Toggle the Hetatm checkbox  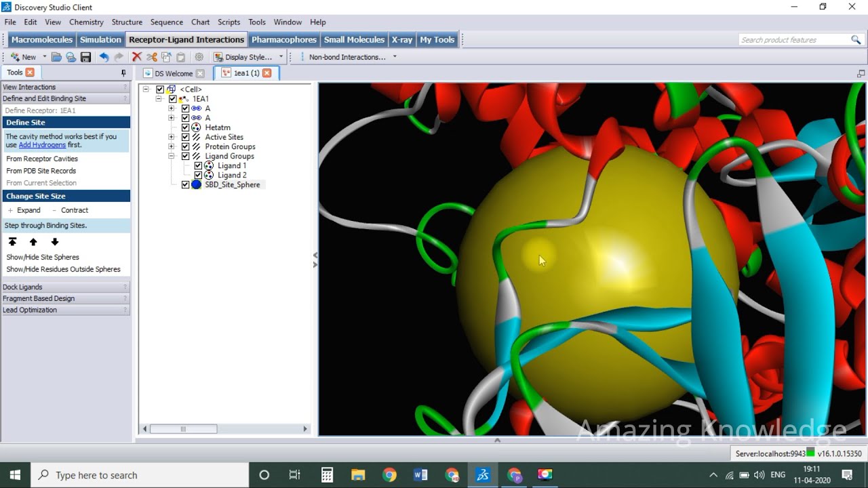click(x=185, y=127)
